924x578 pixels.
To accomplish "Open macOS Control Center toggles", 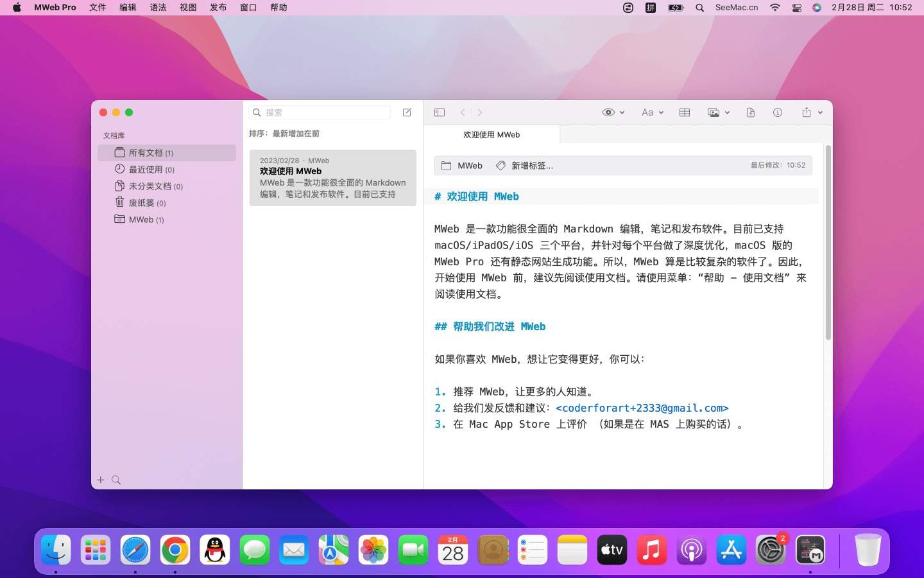I will pyautogui.click(x=796, y=8).
